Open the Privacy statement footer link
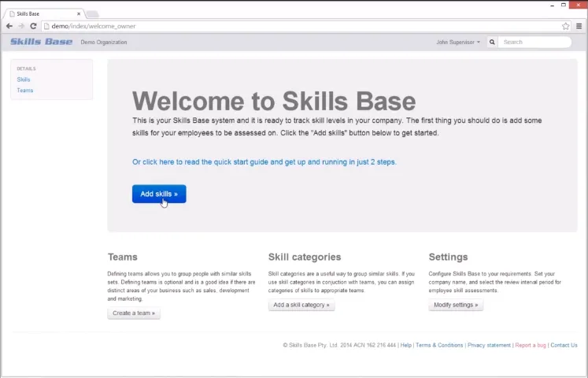The height and width of the screenshot is (378, 588). pos(489,345)
